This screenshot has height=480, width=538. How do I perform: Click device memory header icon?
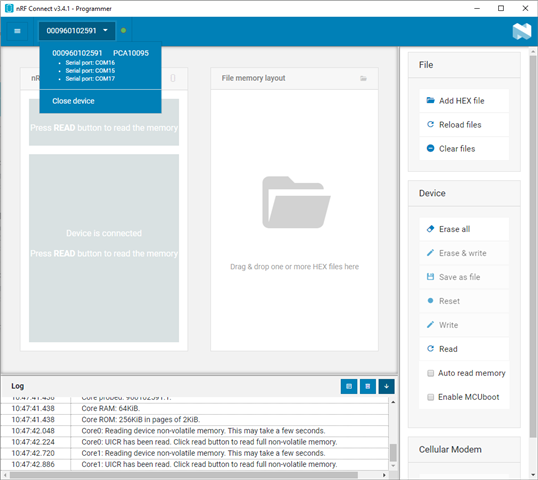[x=173, y=78]
